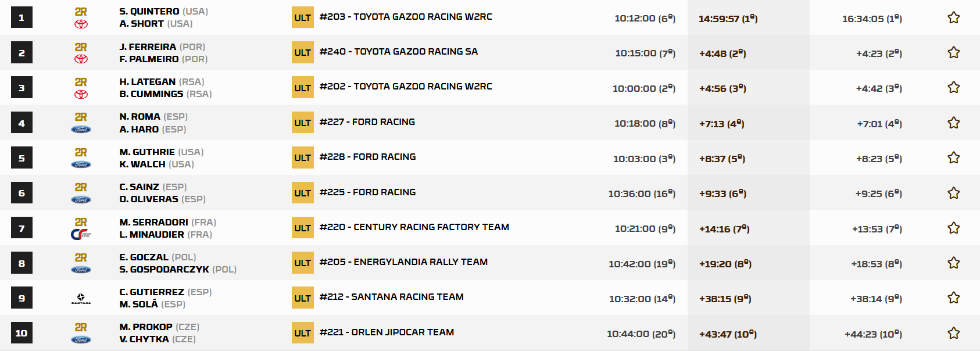Click favorite star on N. Roma row
The height and width of the screenshot is (351, 980).
[x=953, y=123]
